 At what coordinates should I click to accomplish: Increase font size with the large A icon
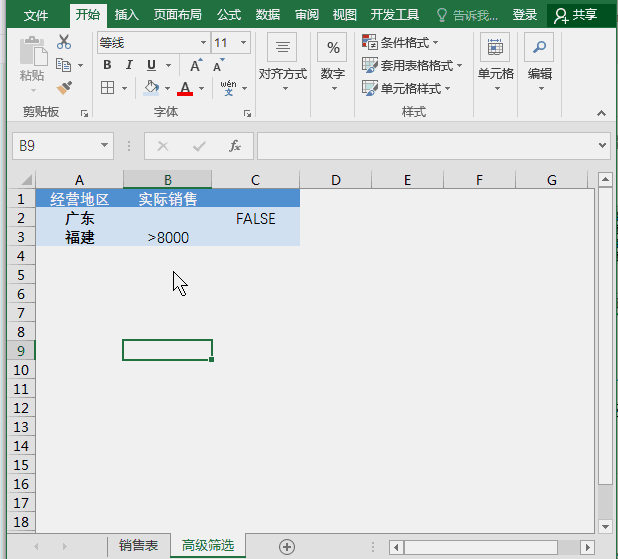coord(196,65)
